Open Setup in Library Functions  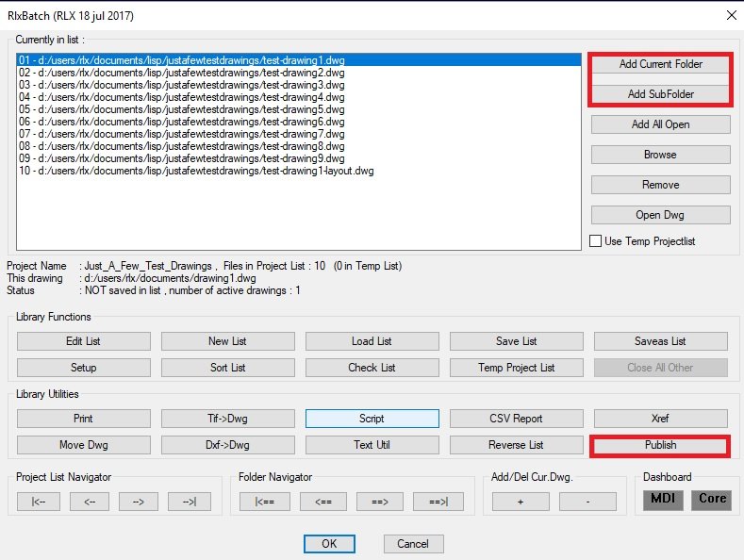pyautogui.click(x=84, y=368)
